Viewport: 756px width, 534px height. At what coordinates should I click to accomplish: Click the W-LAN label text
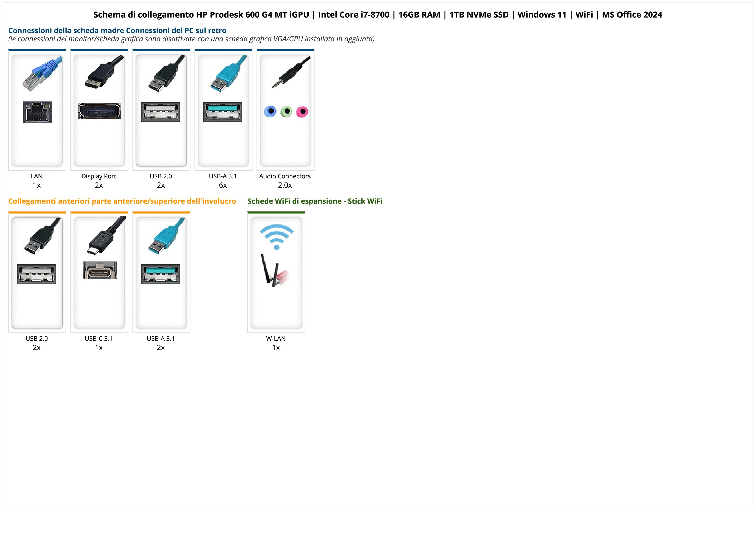click(x=276, y=338)
